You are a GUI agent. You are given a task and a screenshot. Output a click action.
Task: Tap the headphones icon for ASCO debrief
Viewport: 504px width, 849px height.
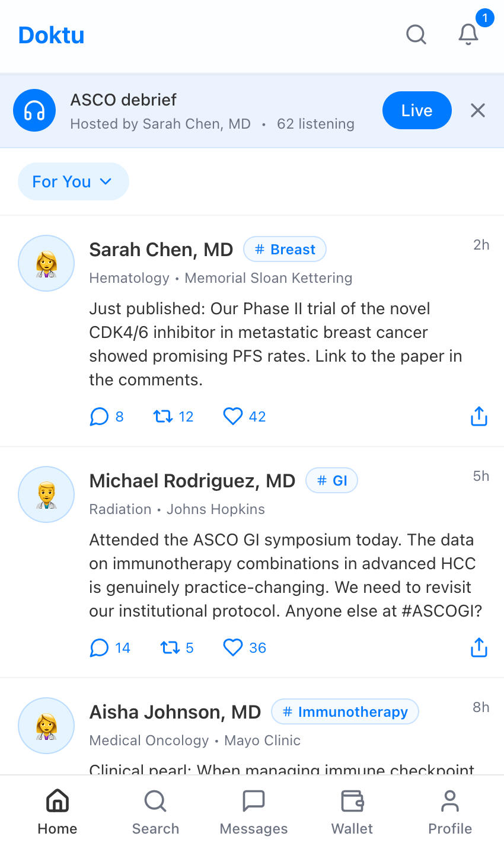tap(34, 110)
